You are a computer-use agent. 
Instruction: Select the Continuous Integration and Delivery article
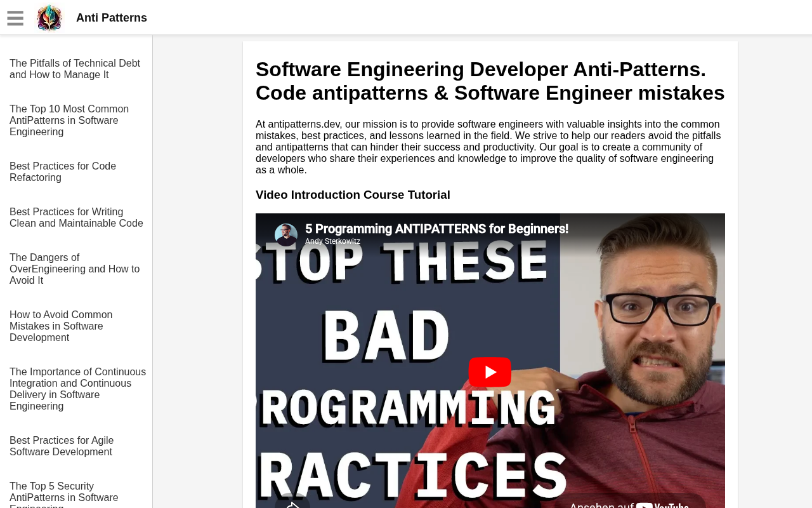click(77, 389)
